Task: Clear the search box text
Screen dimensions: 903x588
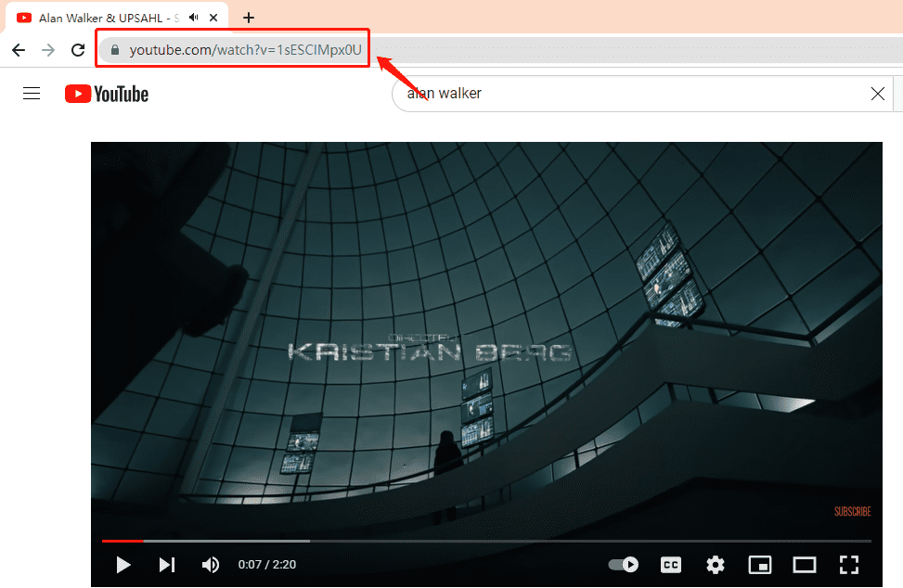Action: coord(877,94)
